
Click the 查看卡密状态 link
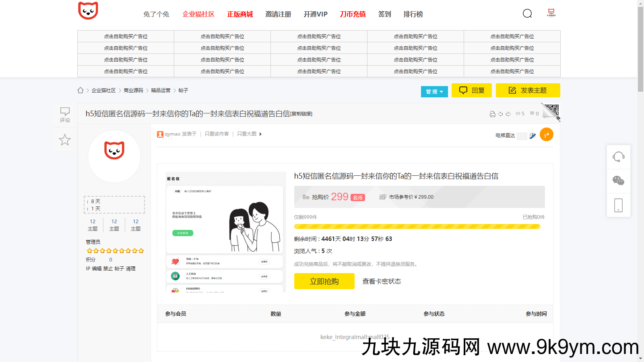[382, 282]
